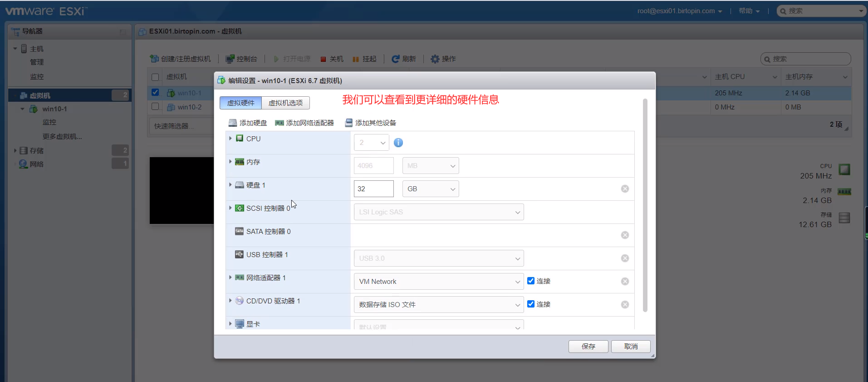Click the win10-2 VM icon in the list
The width and height of the screenshot is (868, 382).
point(171,107)
